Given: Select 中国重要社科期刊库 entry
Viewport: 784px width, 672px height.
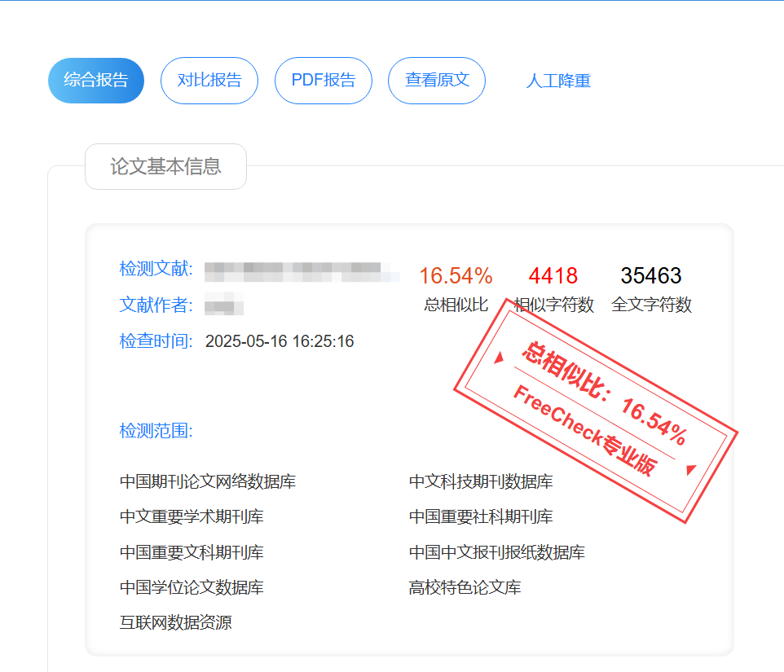Looking at the screenshot, I should click(x=479, y=516).
